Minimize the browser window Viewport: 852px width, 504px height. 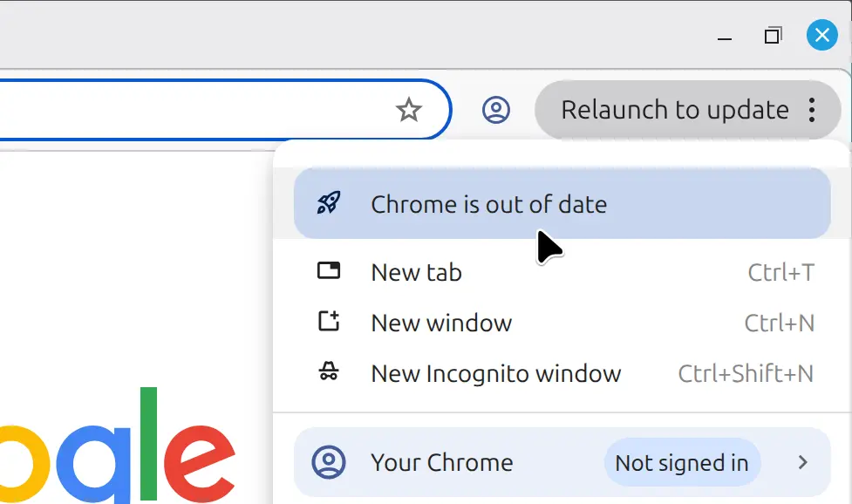coord(725,35)
